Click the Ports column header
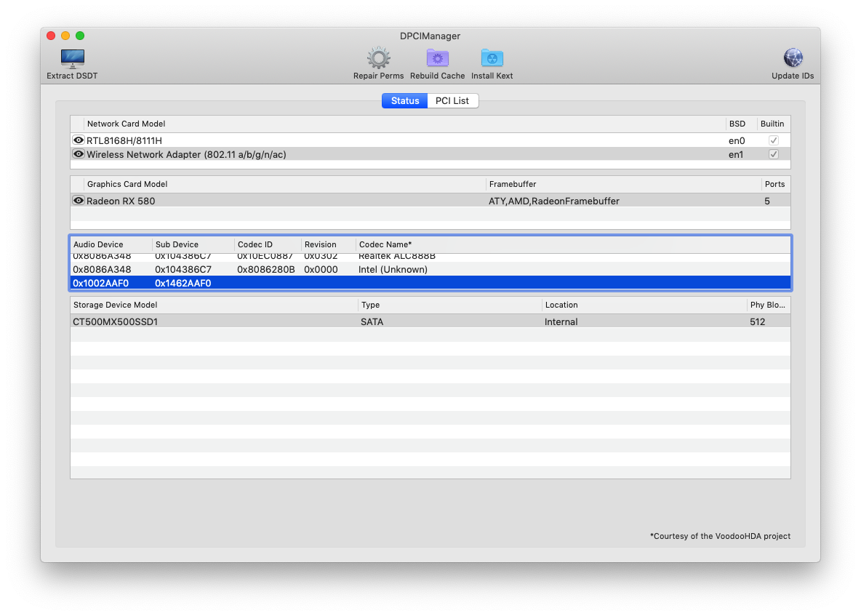Image resolution: width=861 pixels, height=616 pixels. 775,184
